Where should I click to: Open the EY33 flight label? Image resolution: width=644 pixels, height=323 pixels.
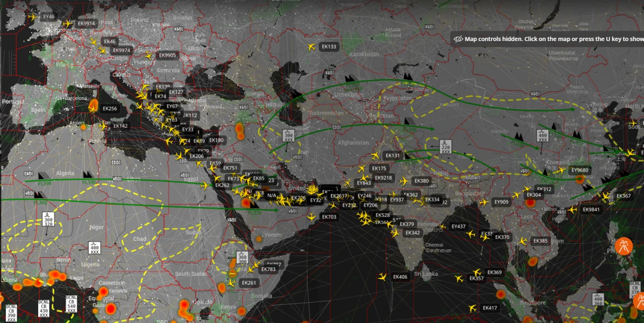coord(188,130)
